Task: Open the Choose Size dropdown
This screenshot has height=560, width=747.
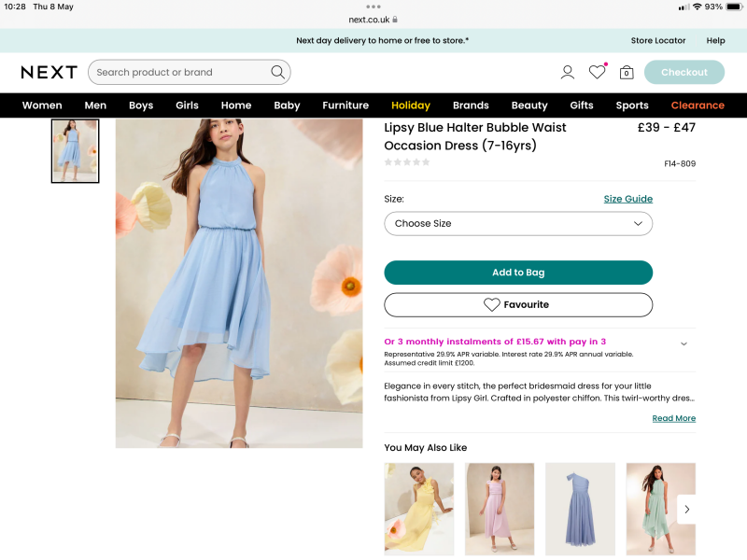Action: click(x=518, y=223)
